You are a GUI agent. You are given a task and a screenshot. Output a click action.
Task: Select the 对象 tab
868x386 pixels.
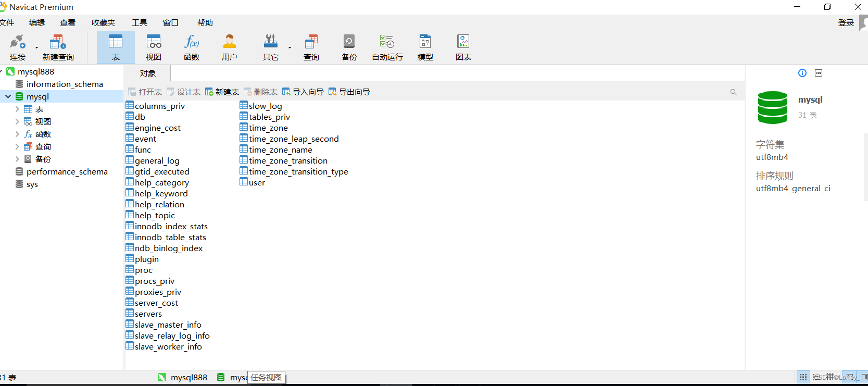point(148,73)
